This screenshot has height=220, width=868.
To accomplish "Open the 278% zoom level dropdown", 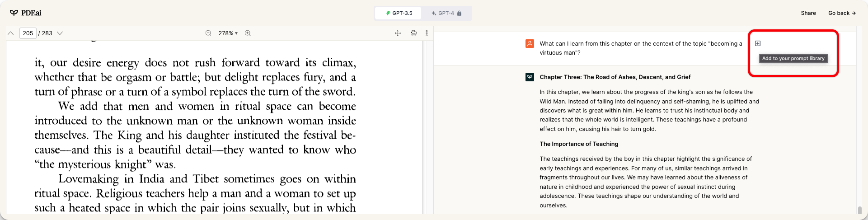I will 228,33.
